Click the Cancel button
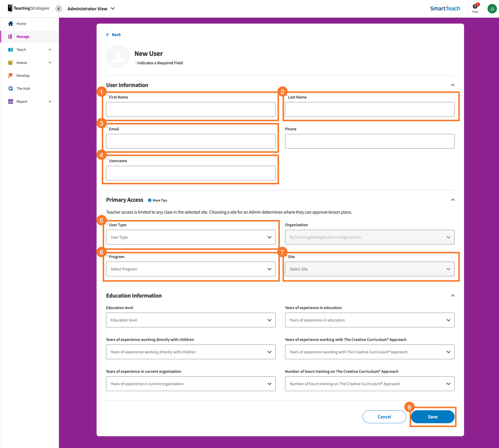The image size is (499, 448). click(x=384, y=416)
